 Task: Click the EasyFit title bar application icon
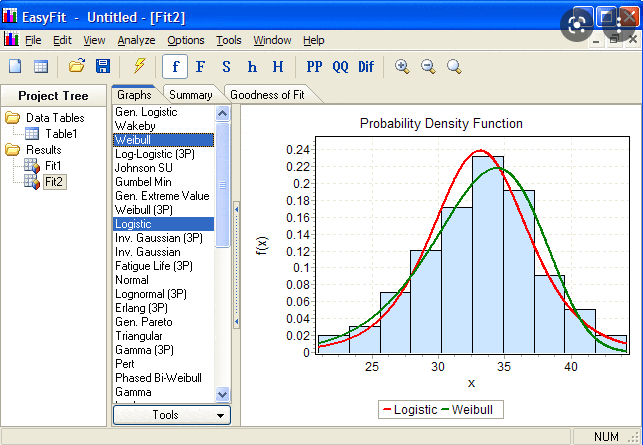pyautogui.click(x=9, y=16)
